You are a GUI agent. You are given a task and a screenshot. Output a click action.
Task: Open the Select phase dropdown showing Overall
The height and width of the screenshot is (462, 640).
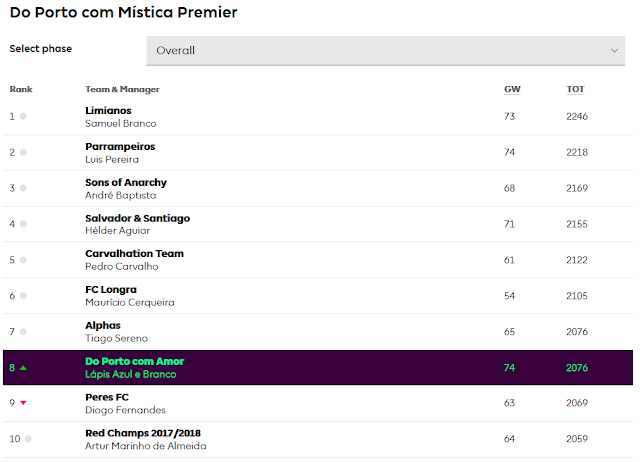386,51
